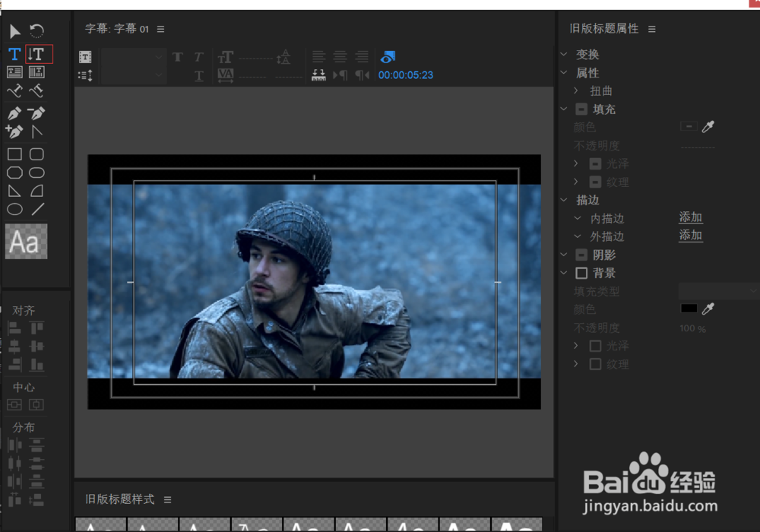Select the Arc tool
This screenshot has width=760, height=532.
[36, 191]
